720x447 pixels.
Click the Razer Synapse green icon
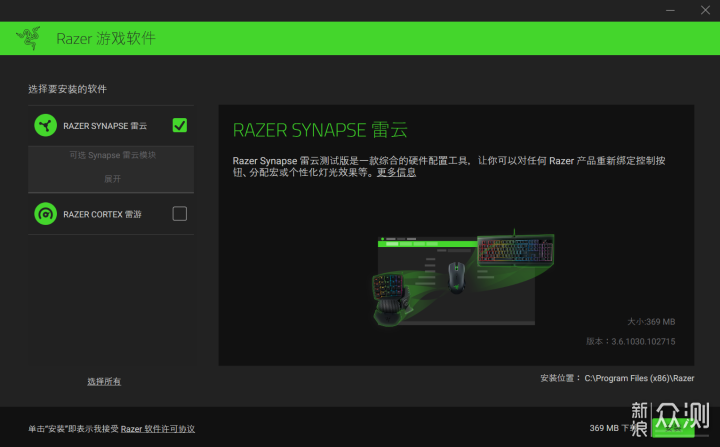[x=45, y=125]
